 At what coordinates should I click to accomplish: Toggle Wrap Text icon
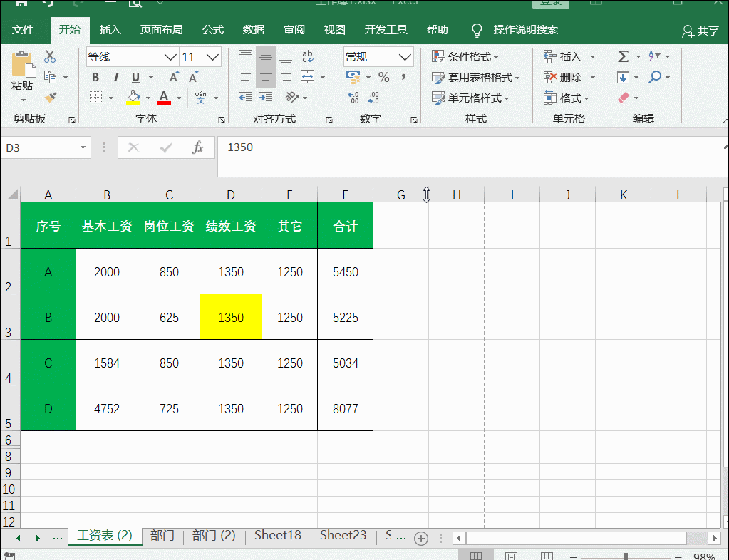click(x=307, y=57)
